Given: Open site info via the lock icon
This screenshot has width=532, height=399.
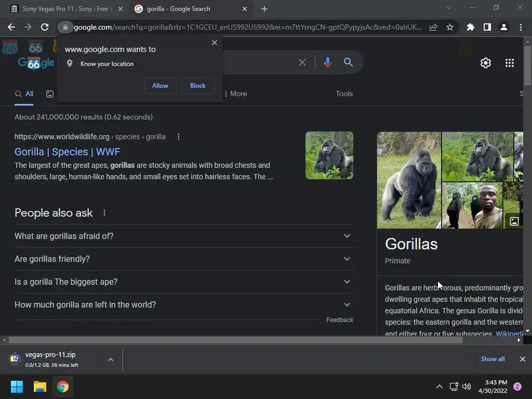Looking at the screenshot, I should [65, 27].
